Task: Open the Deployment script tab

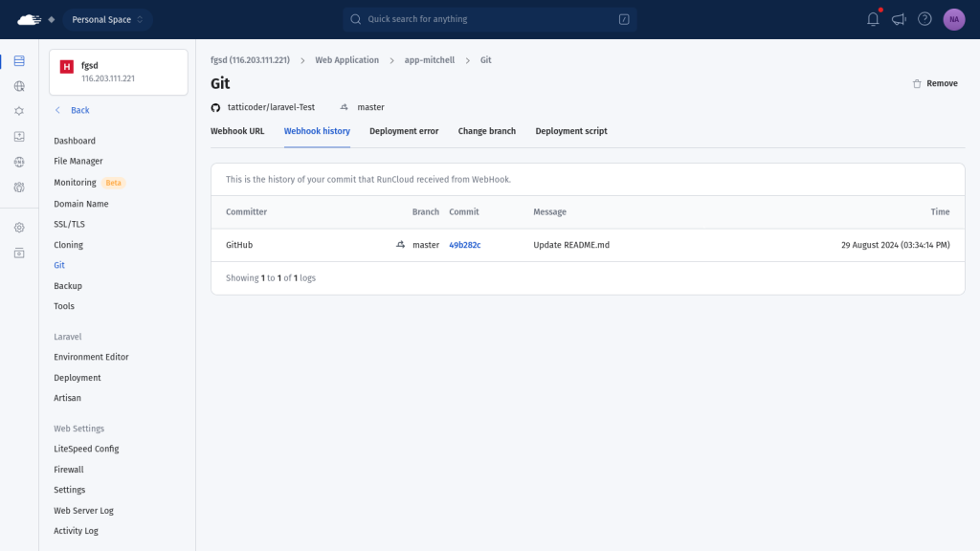Action: (x=571, y=131)
